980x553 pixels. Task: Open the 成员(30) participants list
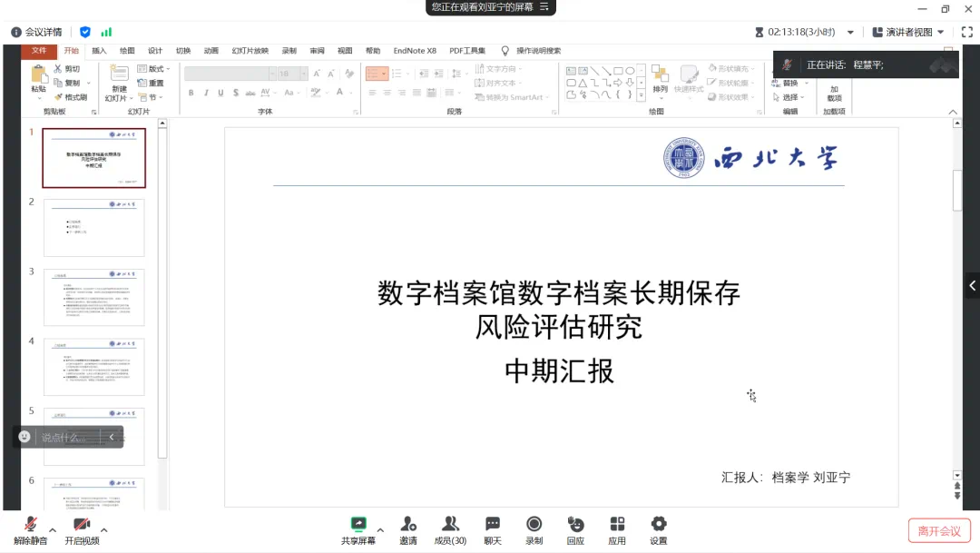(450, 525)
